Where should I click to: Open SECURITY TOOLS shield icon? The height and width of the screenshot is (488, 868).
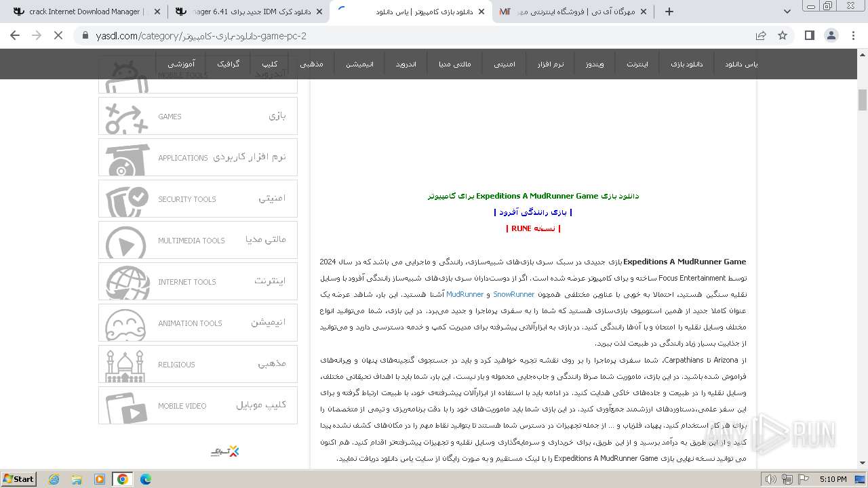(x=126, y=201)
